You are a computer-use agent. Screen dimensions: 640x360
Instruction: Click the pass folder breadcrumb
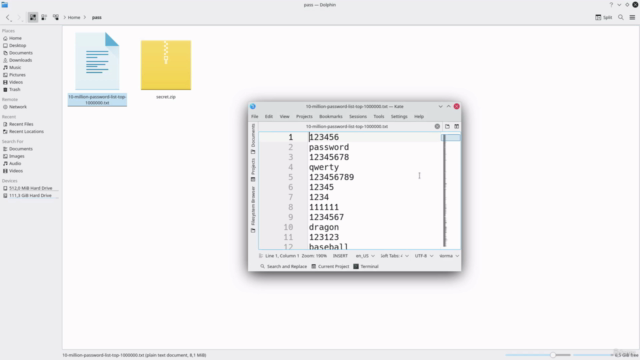(x=97, y=18)
